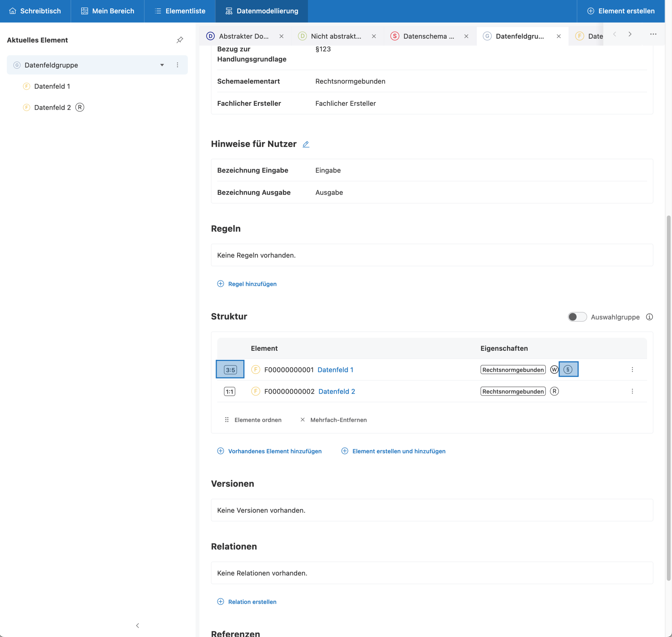Switch to the Datenschema tab
The image size is (672, 637).
(x=424, y=36)
